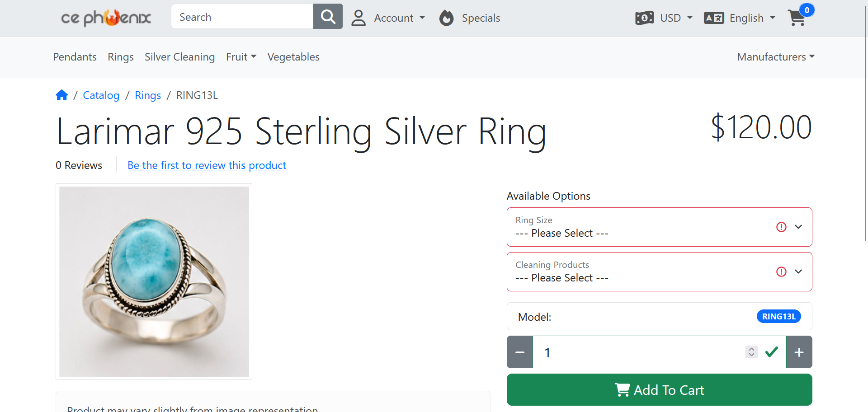Go to the Pendants category
This screenshot has width=868, height=412.
pyautogui.click(x=75, y=57)
